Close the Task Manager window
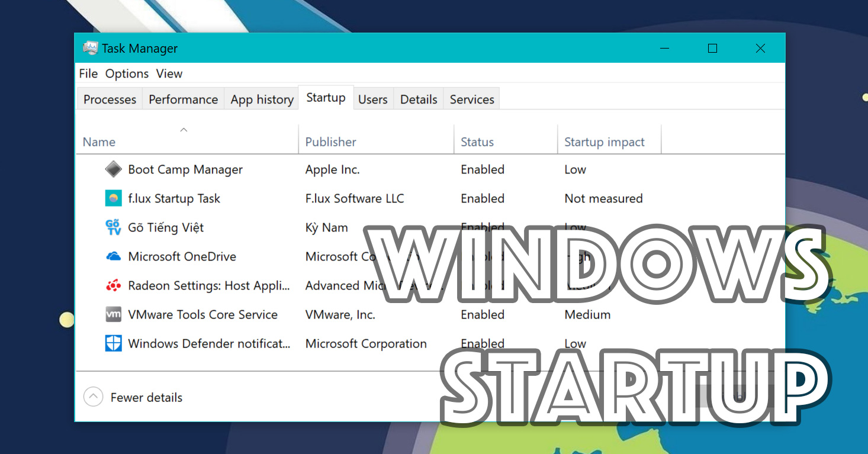 [760, 49]
